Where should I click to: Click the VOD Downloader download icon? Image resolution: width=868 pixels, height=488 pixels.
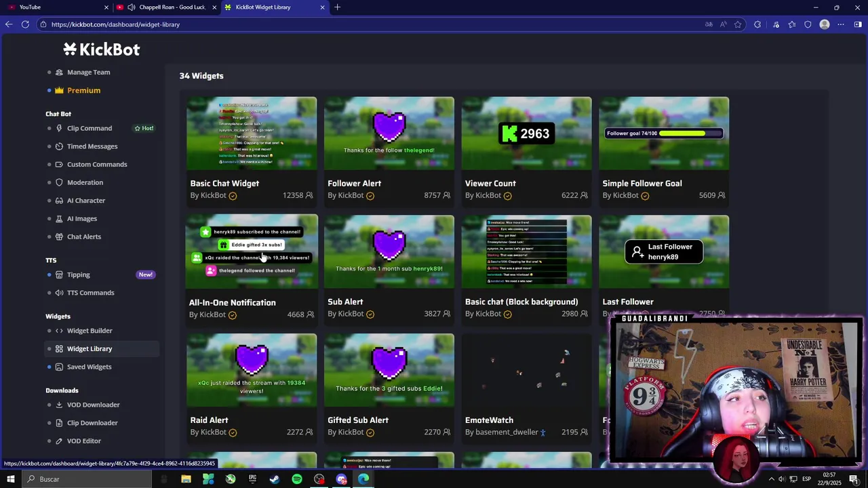59,405
